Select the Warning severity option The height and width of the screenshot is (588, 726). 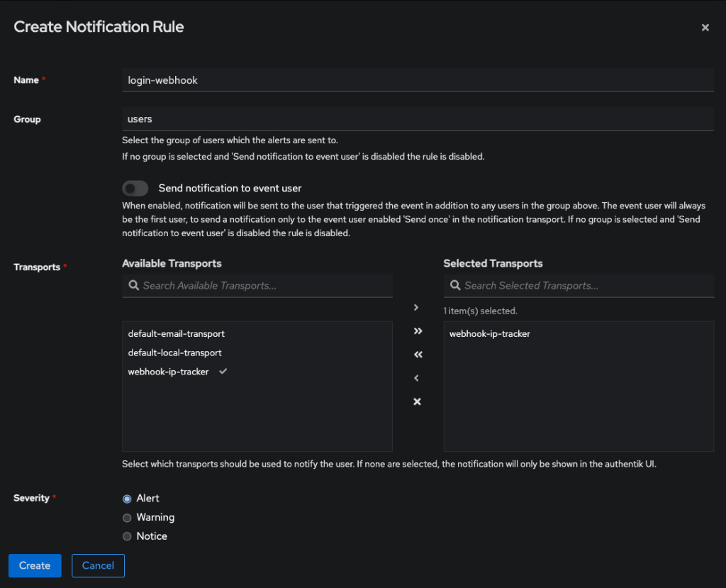click(x=128, y=518)
